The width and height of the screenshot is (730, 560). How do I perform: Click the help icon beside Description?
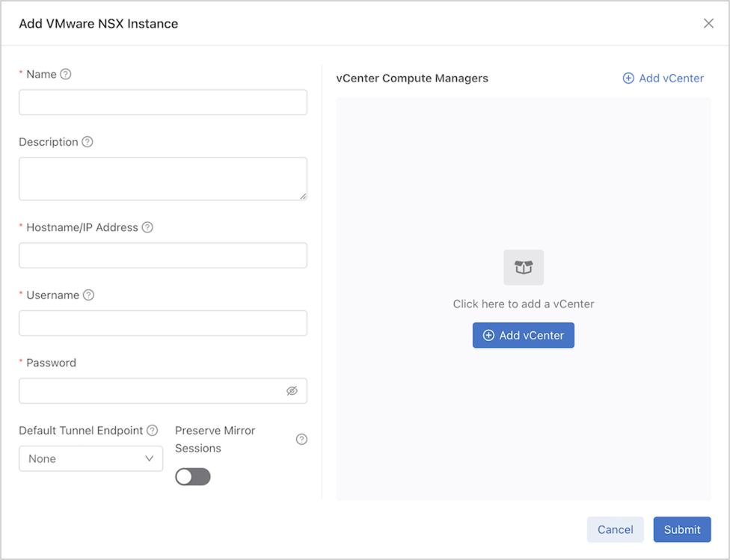pos(88,142)
